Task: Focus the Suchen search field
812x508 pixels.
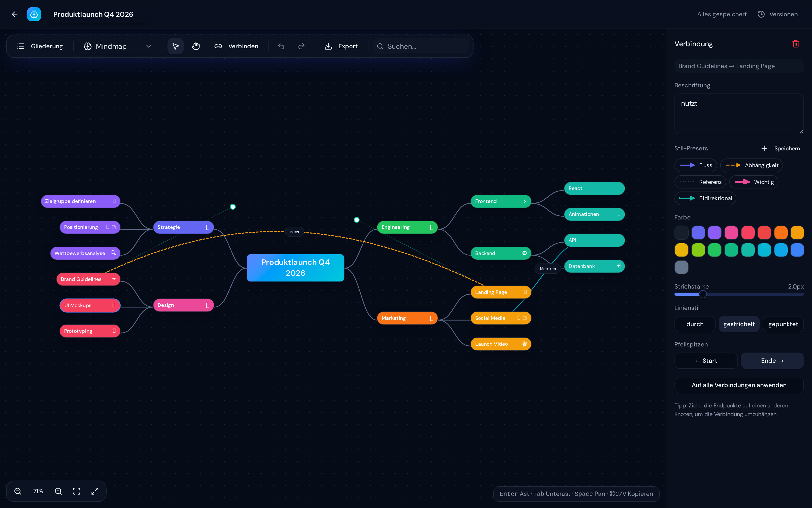Action: (x=421, y=46)
